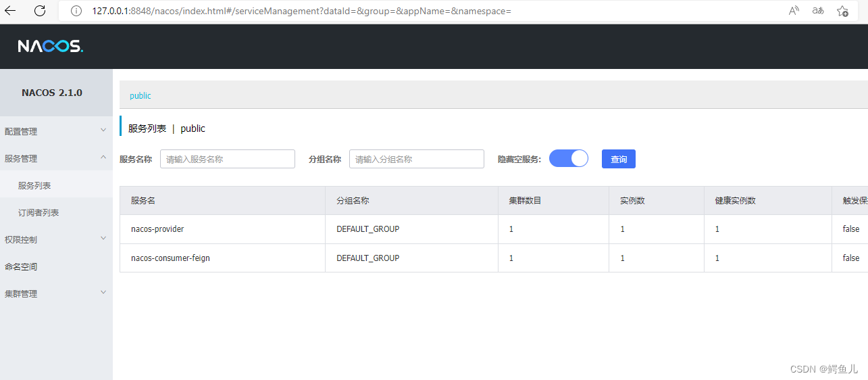Focus the 分组名称 input field
868x380 pixels.
point(417,159)
